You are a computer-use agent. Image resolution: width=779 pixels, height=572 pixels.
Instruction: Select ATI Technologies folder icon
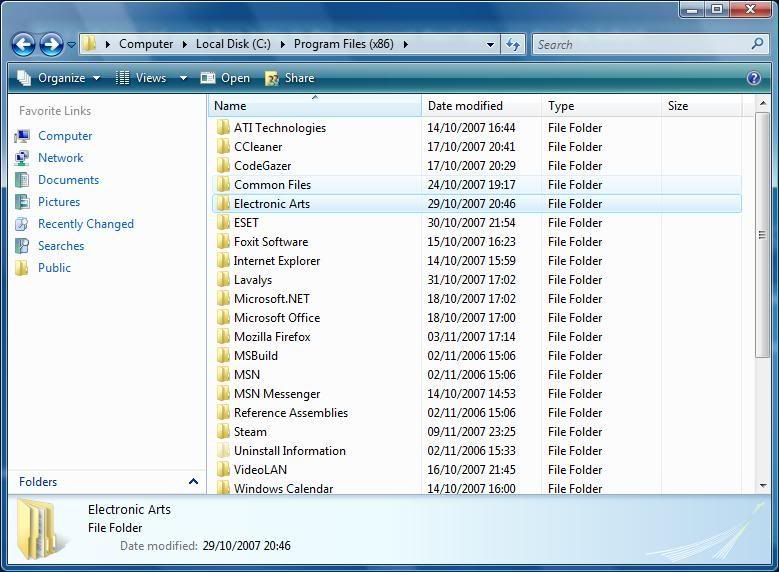point(223,128)
